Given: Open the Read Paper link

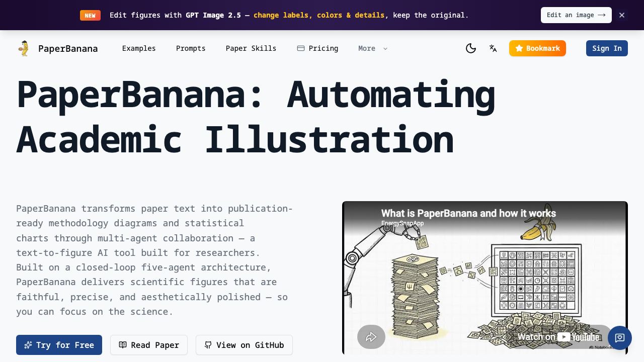Looking at the screenshot, I should [149, 345].
